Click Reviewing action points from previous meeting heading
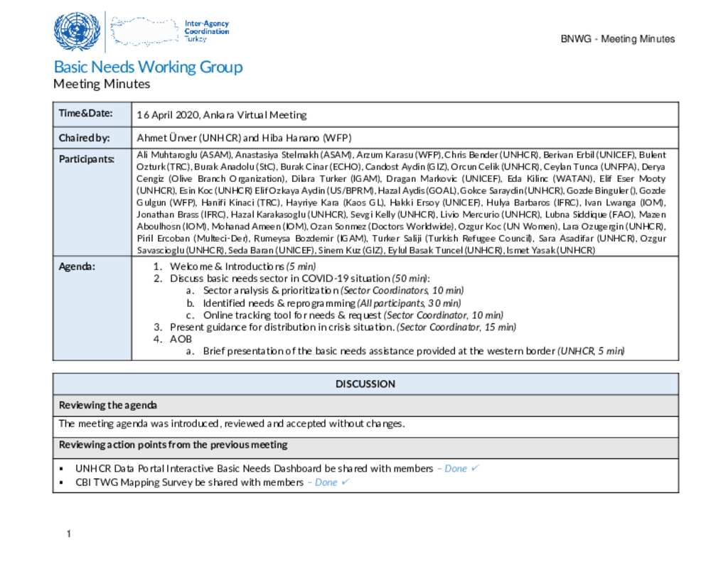 173,445
